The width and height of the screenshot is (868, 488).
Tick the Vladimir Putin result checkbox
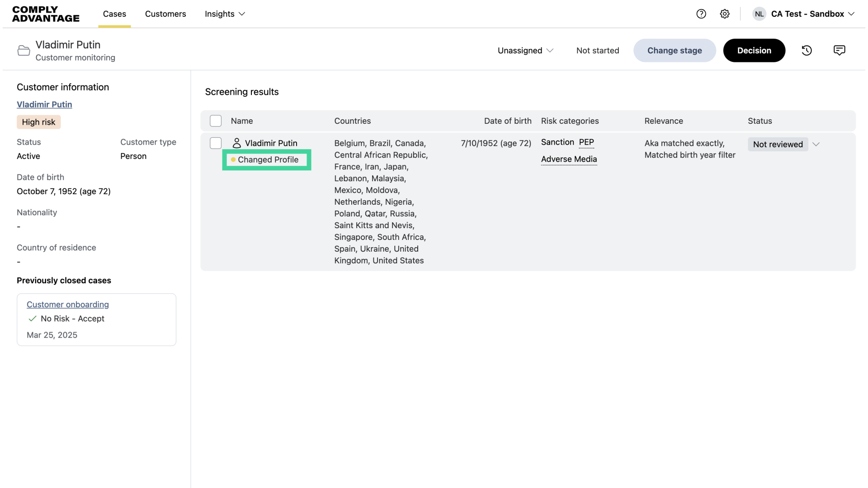coord(216,143)
